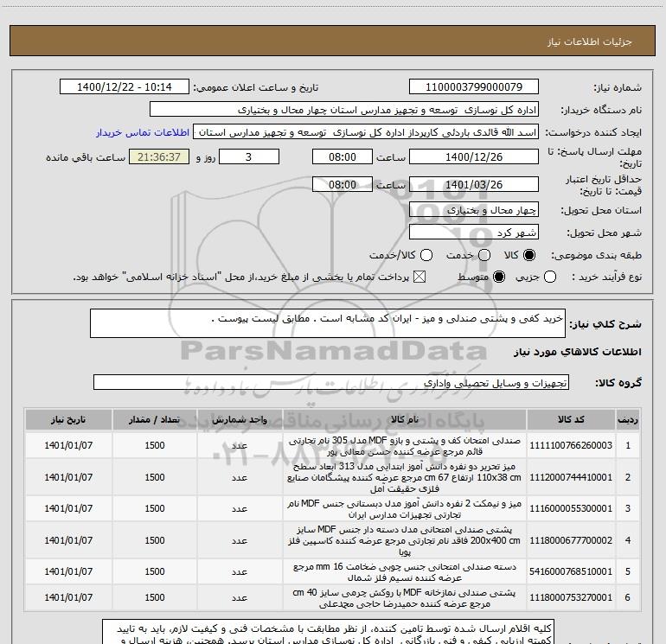Click the تعداد / مقدار column header
666x644 pixels.
(x=155, y=420)
